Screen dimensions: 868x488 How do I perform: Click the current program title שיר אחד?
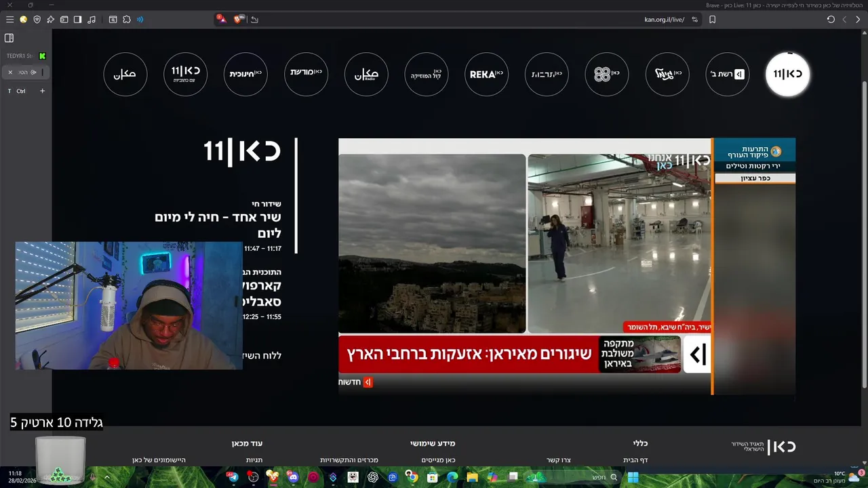click(x=218, y=225)
